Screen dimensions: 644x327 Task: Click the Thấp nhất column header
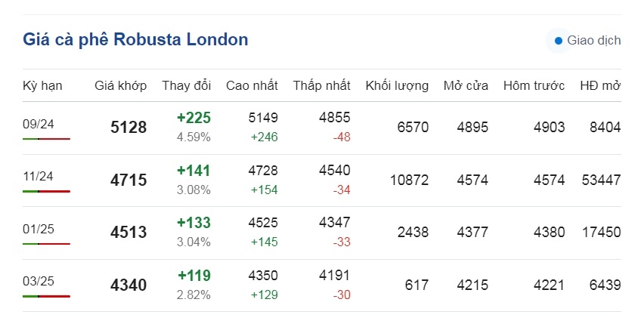[x=321, y=85]
